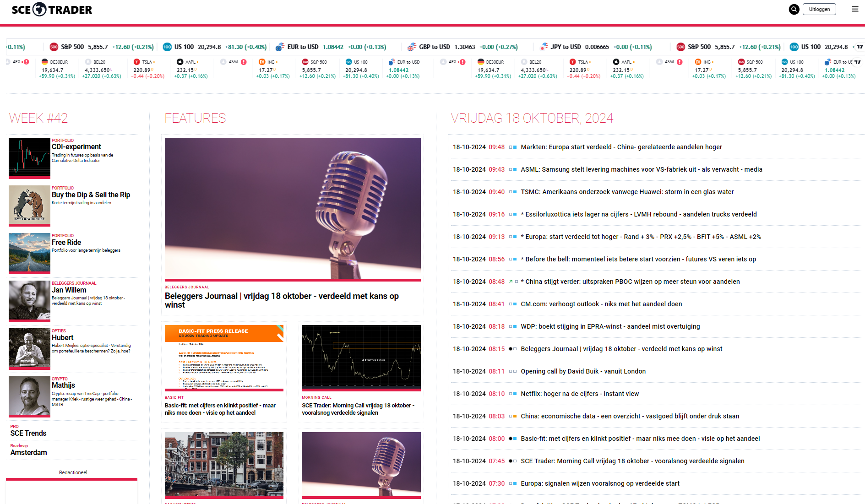Open Mathijs crypto column
This screenshot has height=504, width=865.
(x=63, y=385)
